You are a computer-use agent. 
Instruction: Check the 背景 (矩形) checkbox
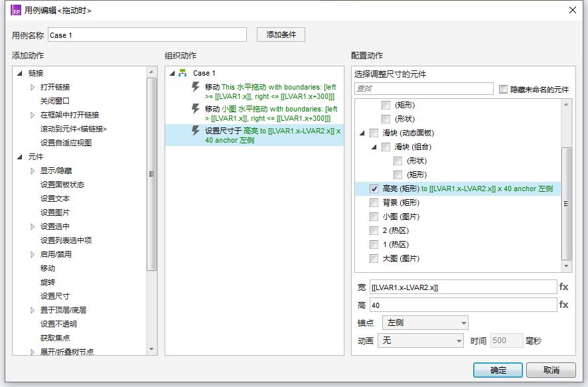coord(374,202)
